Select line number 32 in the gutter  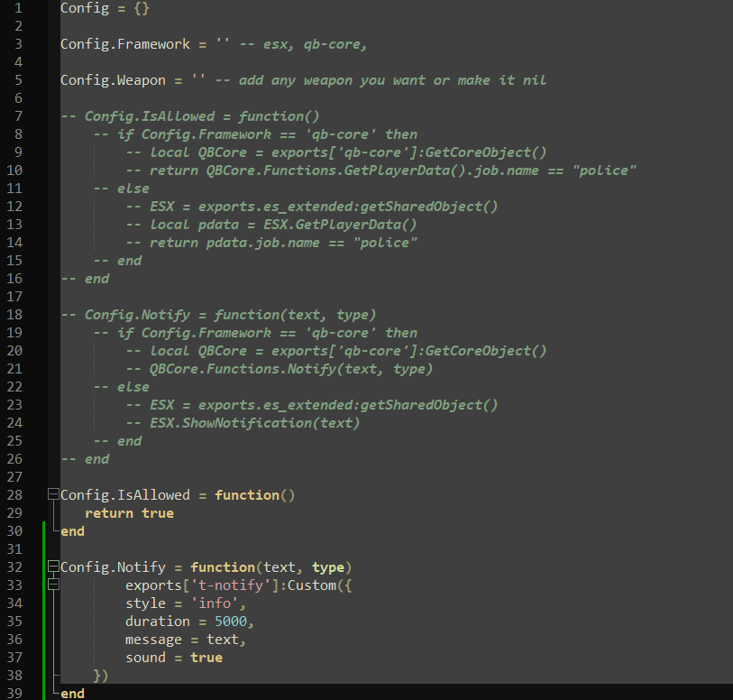(x=14, y=567)
